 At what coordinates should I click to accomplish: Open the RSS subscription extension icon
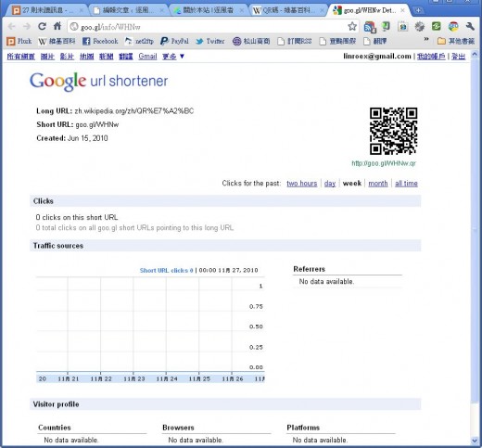click(370, 27)
